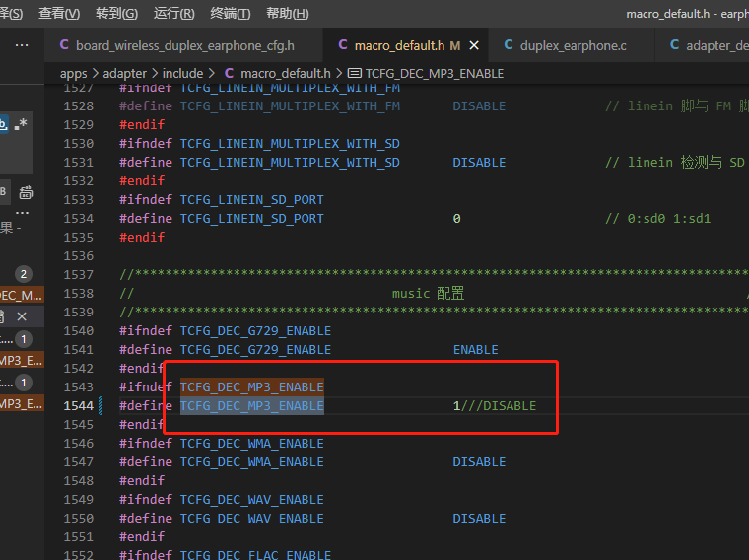The height and width of the screenshot is (560, 749).
Task: Click the change indicator beside line 1544
Action: pyautogui.click(x=100, y=405)
